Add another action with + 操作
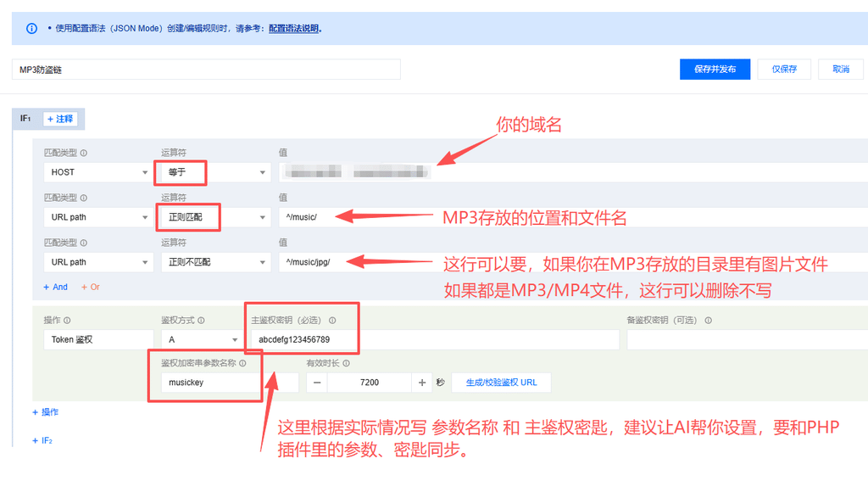 [x=45, y=412]
